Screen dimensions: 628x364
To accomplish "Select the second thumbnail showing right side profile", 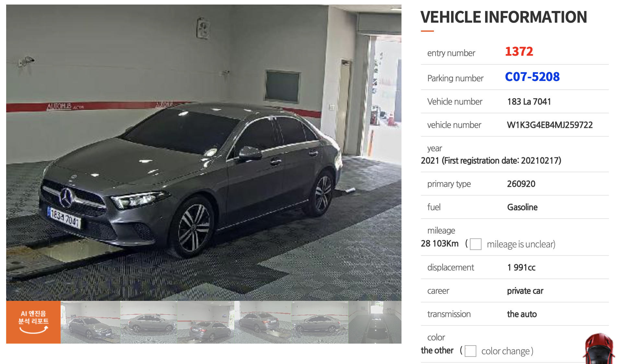I will point(149,322).
